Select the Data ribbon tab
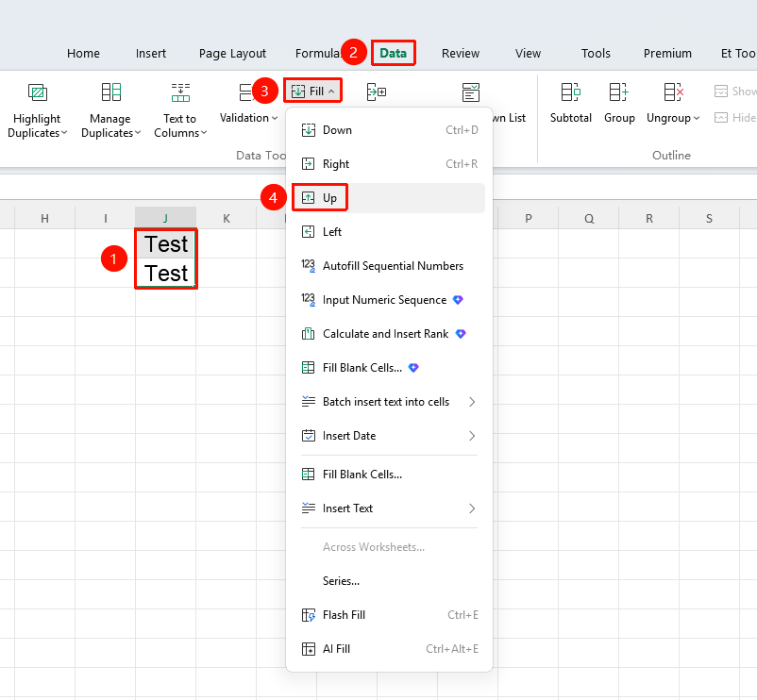Viewport: 757px width, 700px height. (x=394, y=53)
